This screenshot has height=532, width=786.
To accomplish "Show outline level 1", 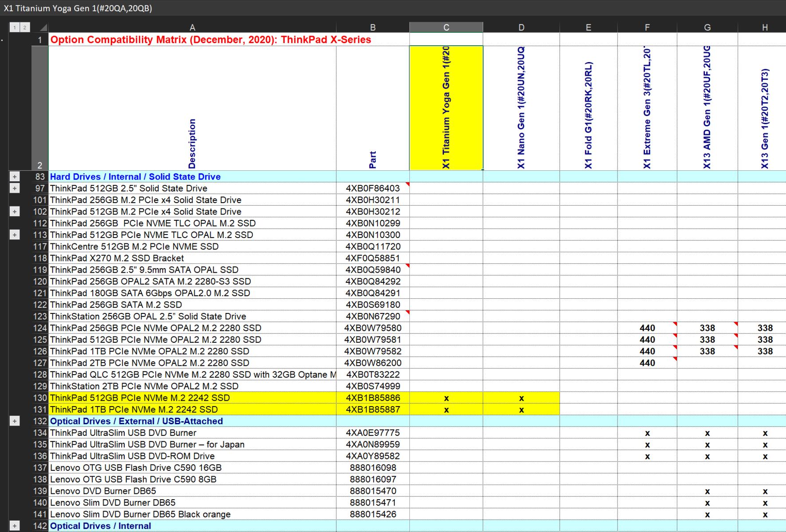I will (14, 27).
